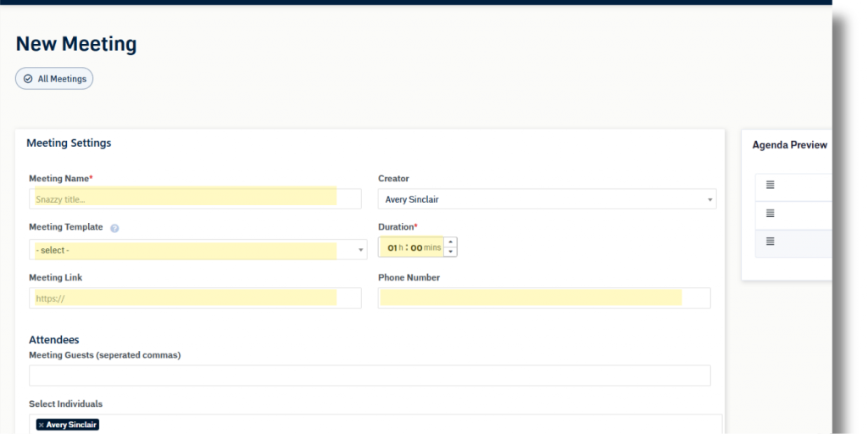Click the first agenda item drag handle
Viewport: 868px width, 434px height.
click(x=771, y=185)
